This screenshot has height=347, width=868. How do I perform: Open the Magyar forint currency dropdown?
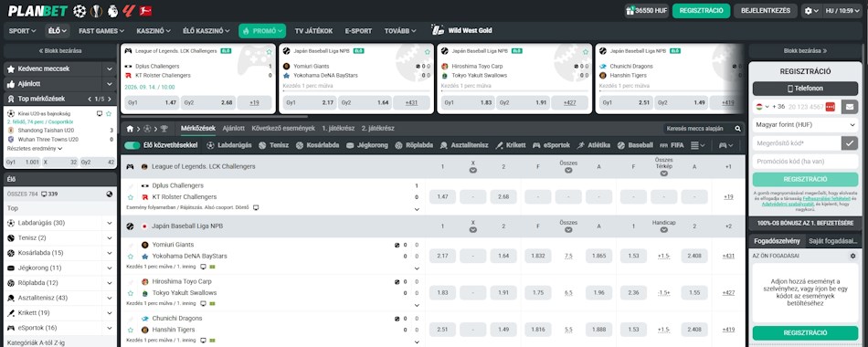805,125
